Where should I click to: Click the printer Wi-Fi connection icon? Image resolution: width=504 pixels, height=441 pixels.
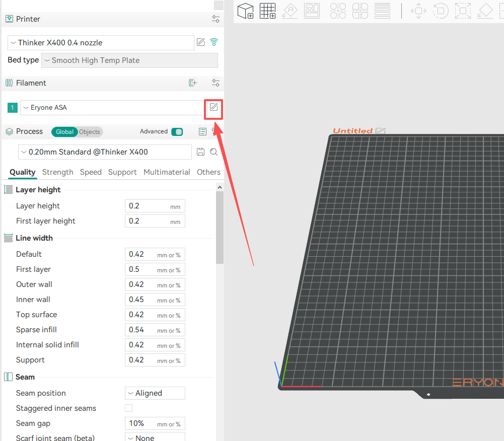pyautogui.click(x=214, y=42)
